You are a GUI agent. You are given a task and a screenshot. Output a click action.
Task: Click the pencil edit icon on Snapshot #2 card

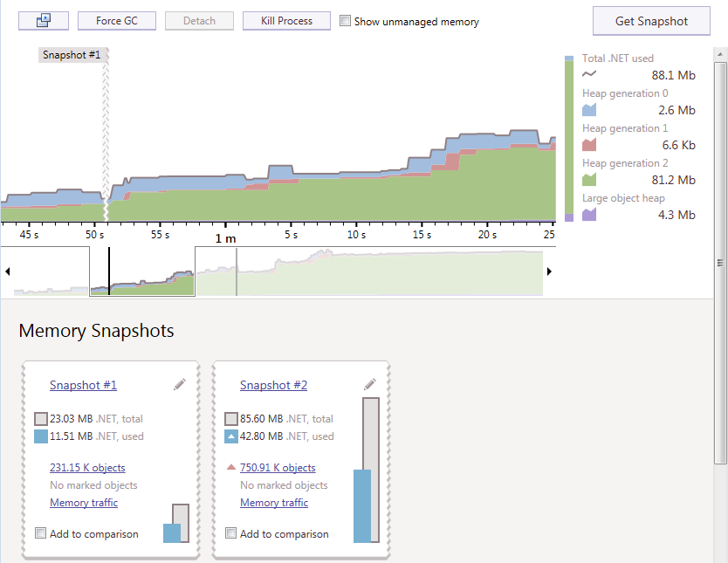pos(369,383)
